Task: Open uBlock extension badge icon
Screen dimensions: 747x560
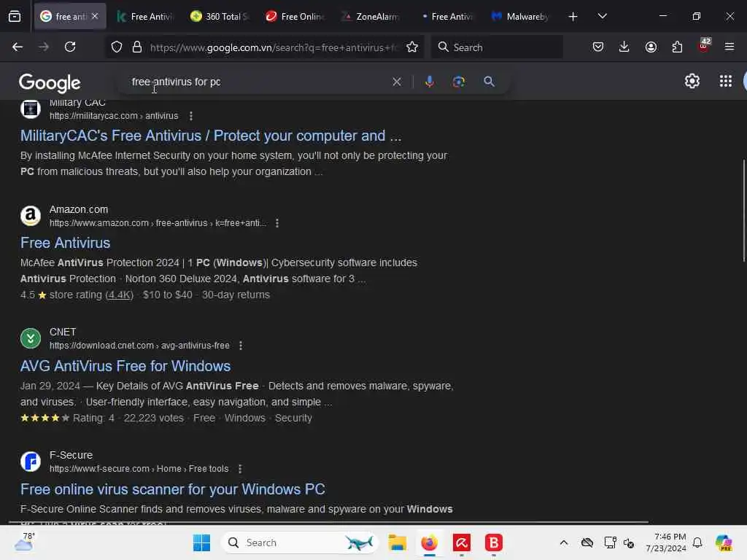Action: (x=704, y=46)
